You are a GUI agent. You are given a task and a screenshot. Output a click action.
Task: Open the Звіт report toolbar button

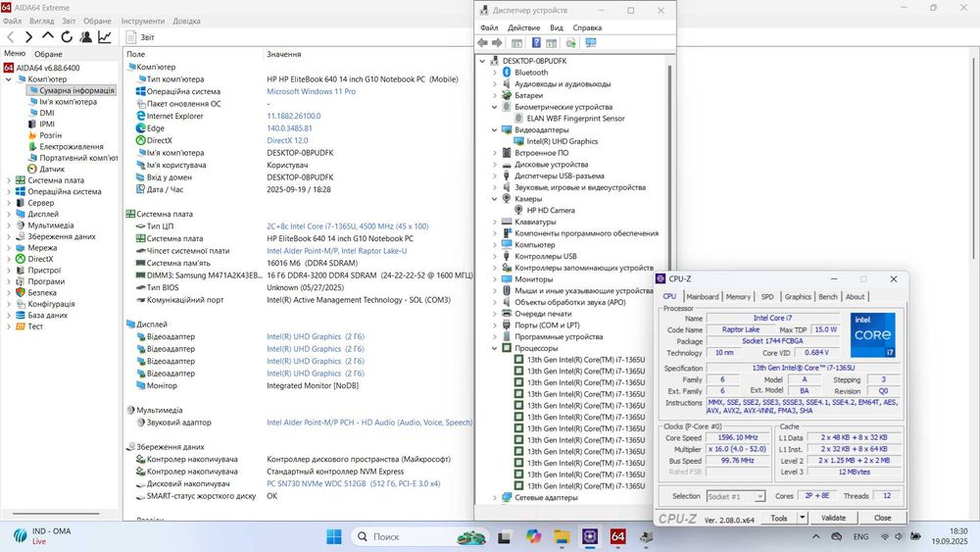tap(140, 37)
